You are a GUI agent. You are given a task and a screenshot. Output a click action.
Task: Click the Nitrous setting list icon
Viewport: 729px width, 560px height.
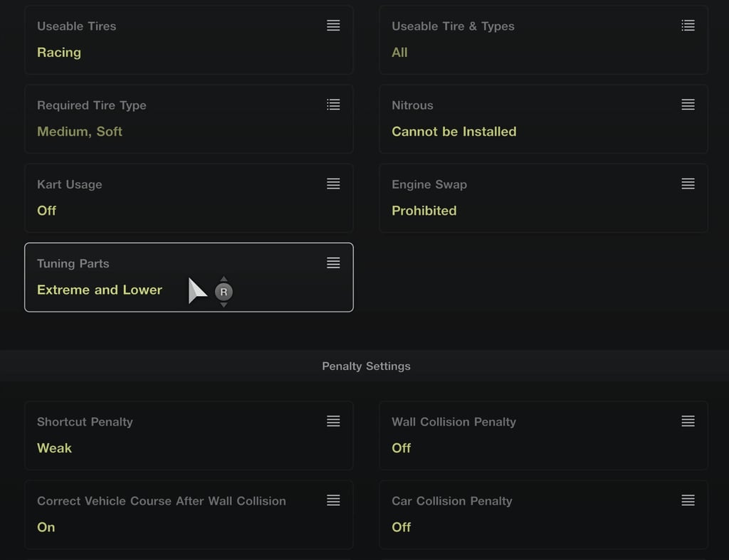click(x=688, y=105)
